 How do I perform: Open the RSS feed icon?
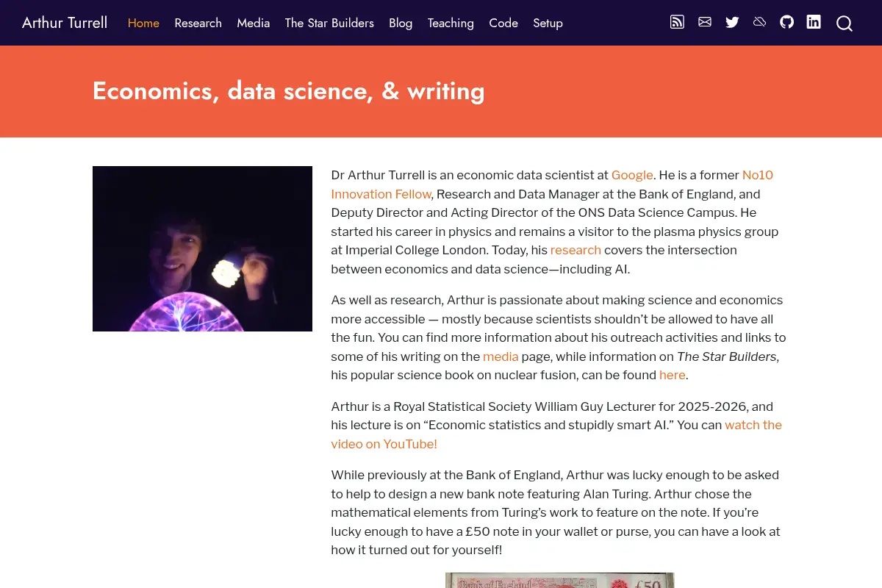(x=677, y=22)
